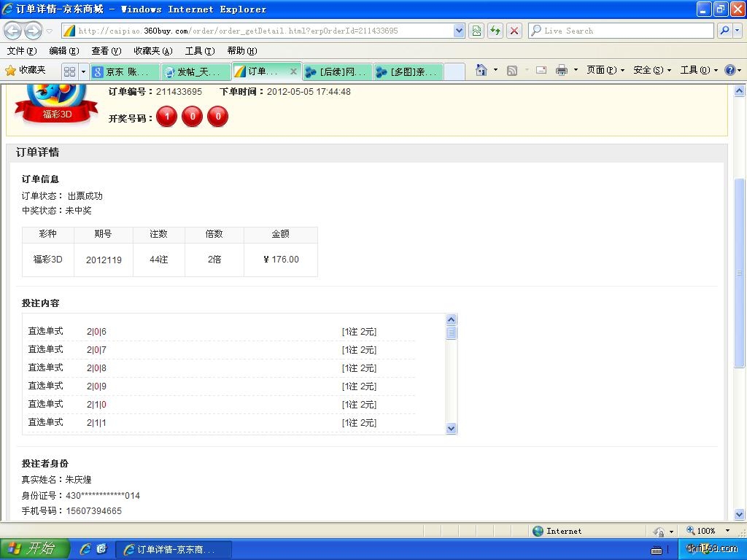Click the Print icon in command bar
The width and height of the screenshot is (747, 560).
[561, 70]
